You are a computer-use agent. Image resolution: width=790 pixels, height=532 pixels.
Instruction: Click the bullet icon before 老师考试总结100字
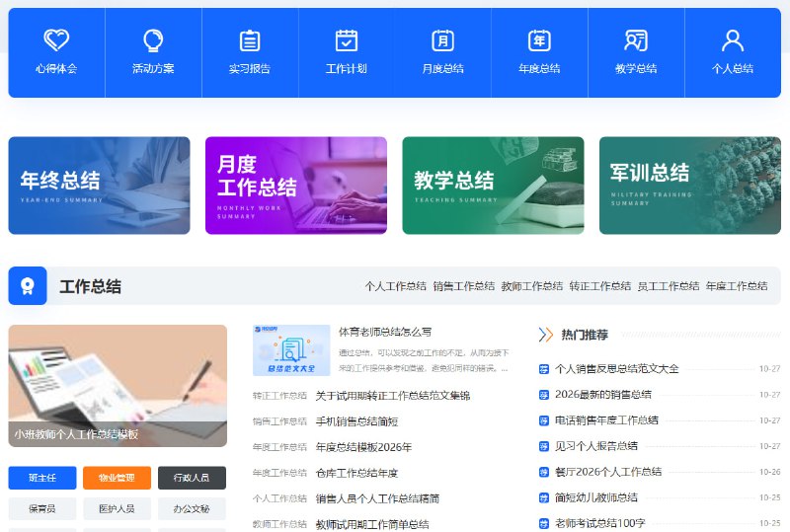pyautogui.click(x=544, y=523)
